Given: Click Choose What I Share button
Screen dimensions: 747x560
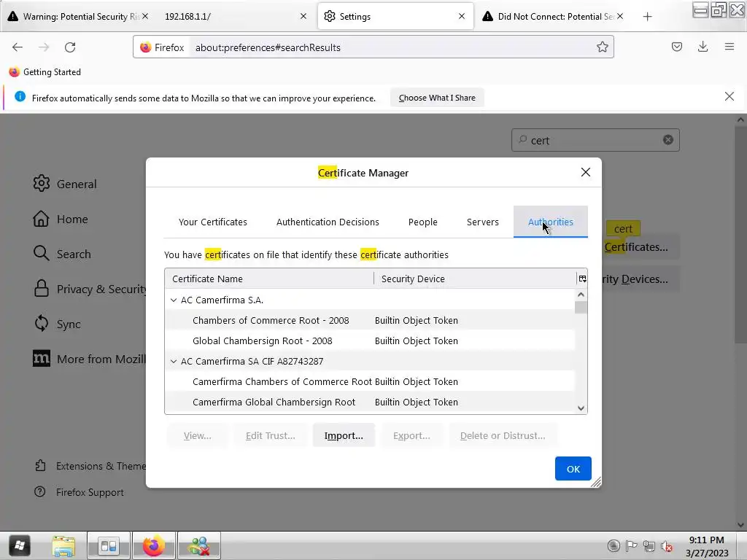Looking at the screenshot, I should click(x=437, y=98).
